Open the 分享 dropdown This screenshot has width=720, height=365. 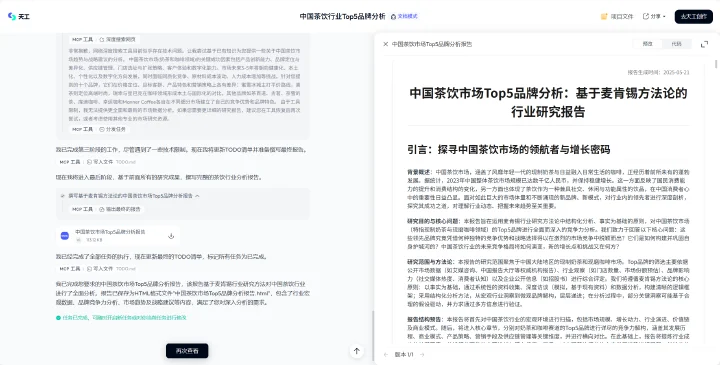pyautogui.click(x=654, y=17)
